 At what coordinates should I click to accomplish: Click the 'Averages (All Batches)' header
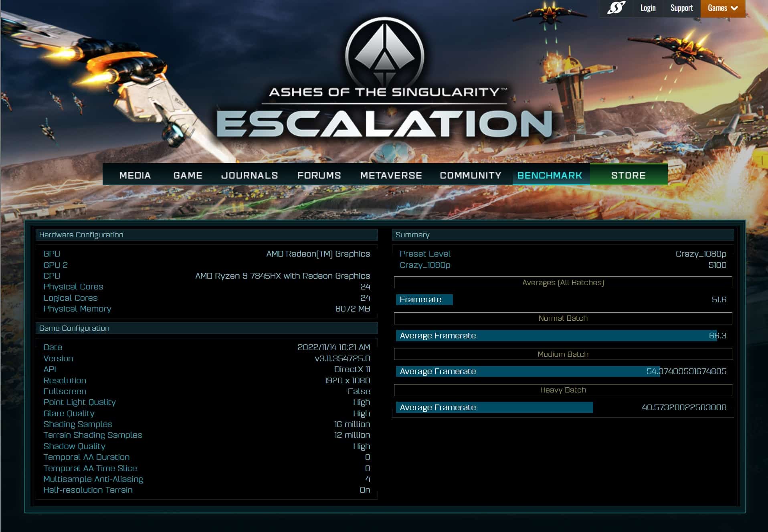coord(563,282)
